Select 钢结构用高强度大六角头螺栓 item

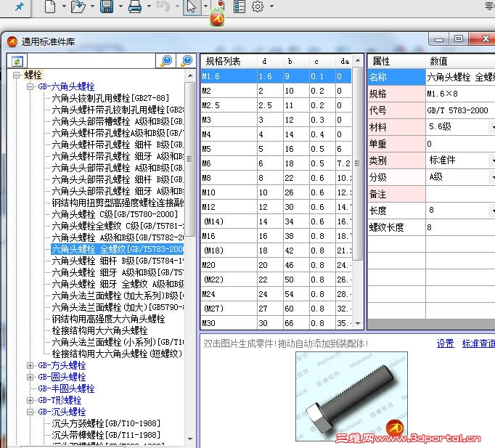pyautogui.click(x=108, y=319)
